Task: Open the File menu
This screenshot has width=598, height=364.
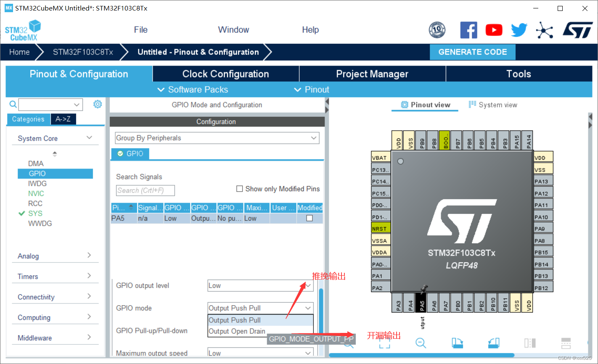Action: 141,30
